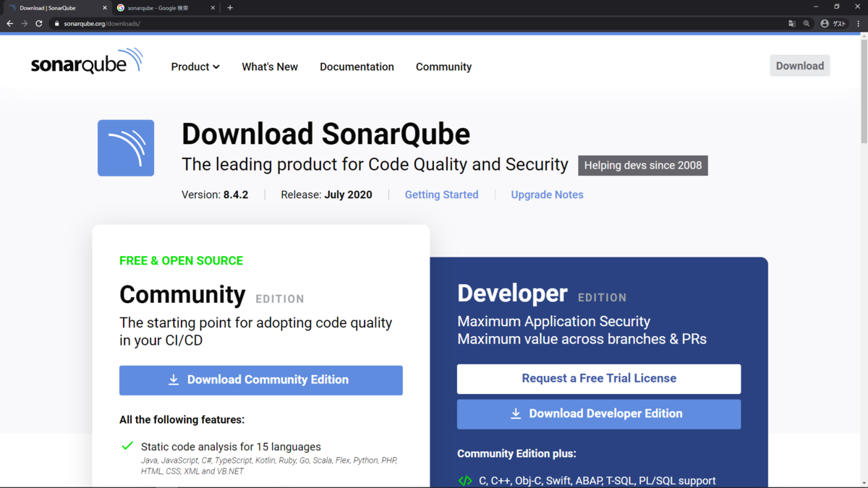
Task: Switch to sonarqube Google search tab
Action: pyautogui.click(x=166, y=8)
